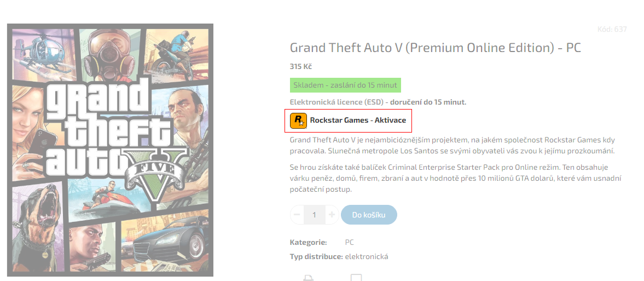Decrease quantity with the minus button
The width and height of the screenshot is (644, 281).
click(297, 215)
